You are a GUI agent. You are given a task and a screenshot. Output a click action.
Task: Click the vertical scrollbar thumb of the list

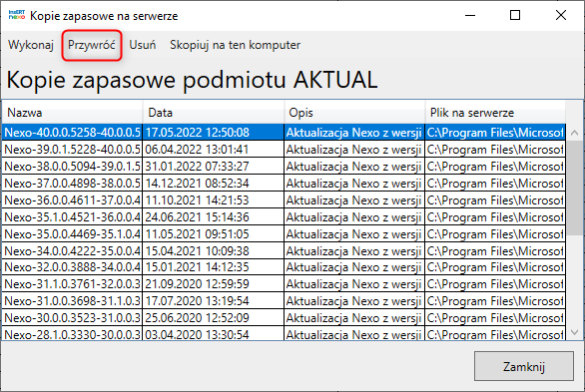(x=575, y=188)
